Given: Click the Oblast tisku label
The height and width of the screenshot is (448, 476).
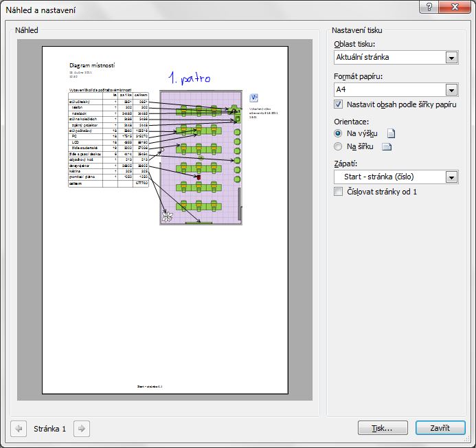Looking at the screenshot, I should (354, 45).
